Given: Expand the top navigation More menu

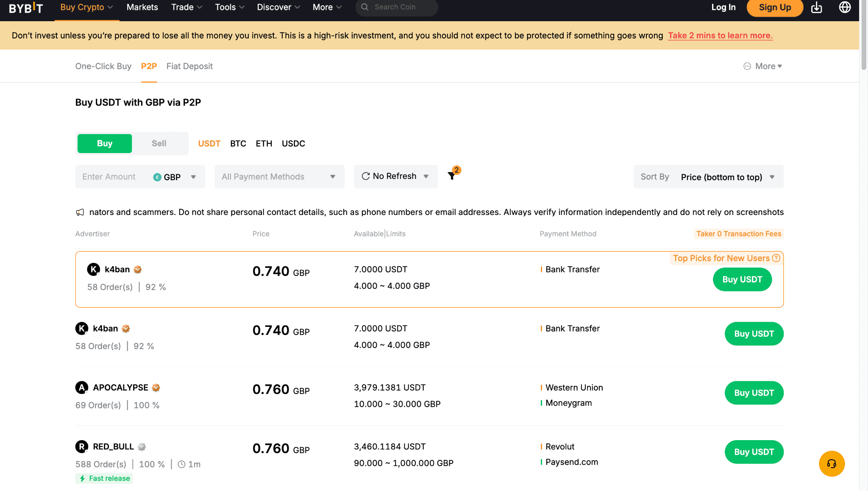Looking at the screenshot, I should tap(327, 7).
